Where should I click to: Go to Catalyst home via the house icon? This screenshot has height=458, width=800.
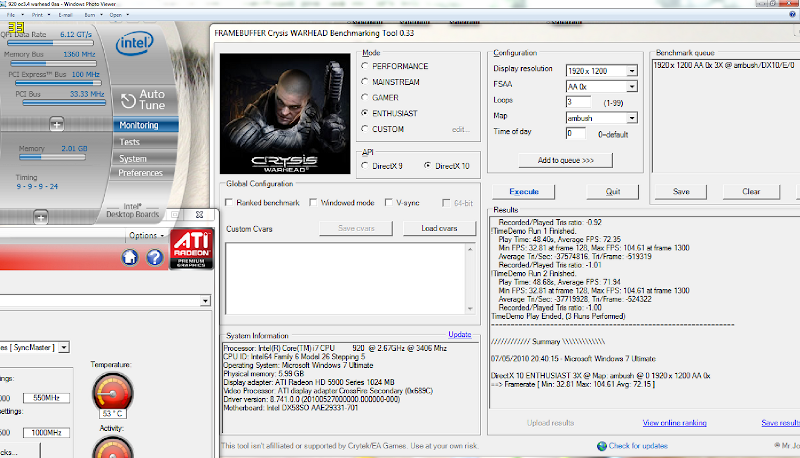(x=130, y=257)
